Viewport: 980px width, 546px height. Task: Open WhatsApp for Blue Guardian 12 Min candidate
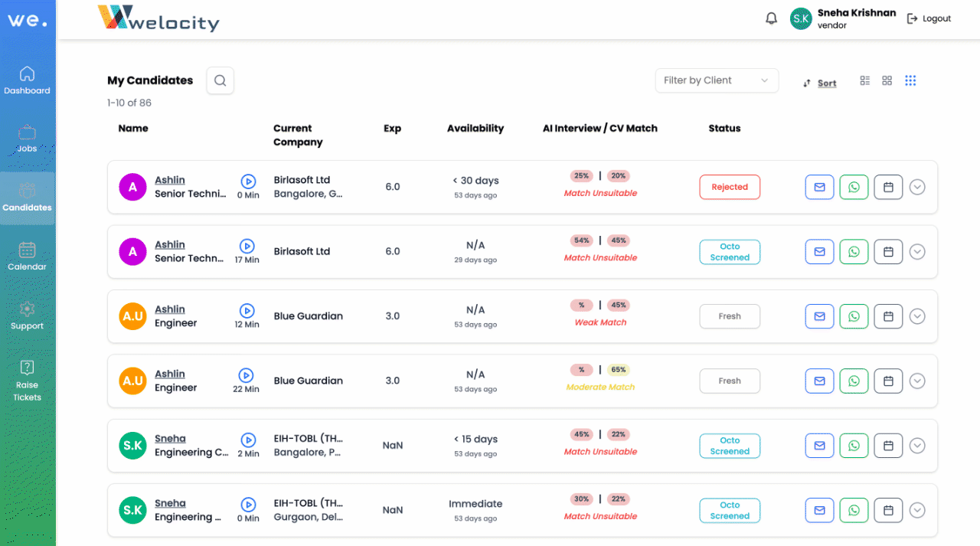[854, 316]
